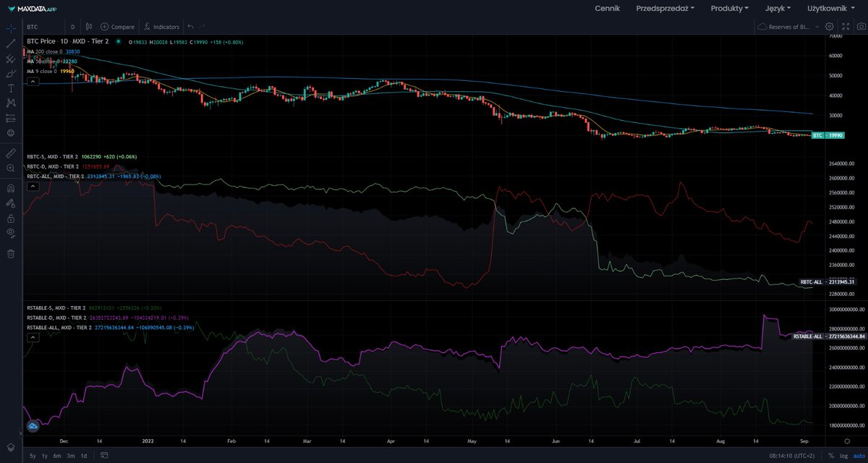Click the Cennik menu item
The height and width of the screenshot is (463, 868).
610,9
